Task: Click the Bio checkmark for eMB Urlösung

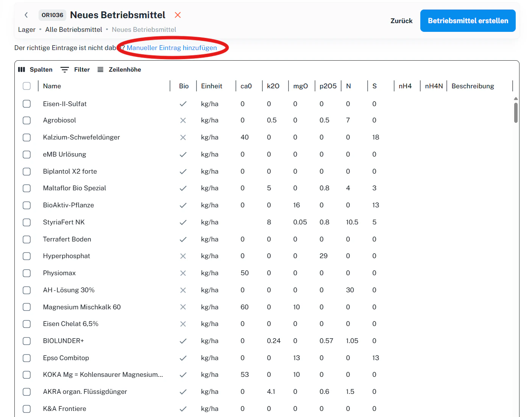Action: tap(183, 154)
